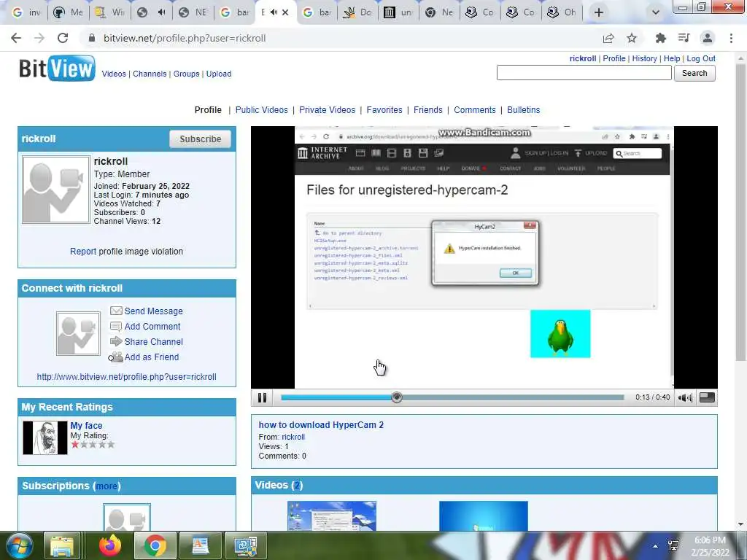Image resolution: width=747 pixels, height=560 pixels.
Task: Switch to Favorites tab
Action: click(x=384, y=110)
